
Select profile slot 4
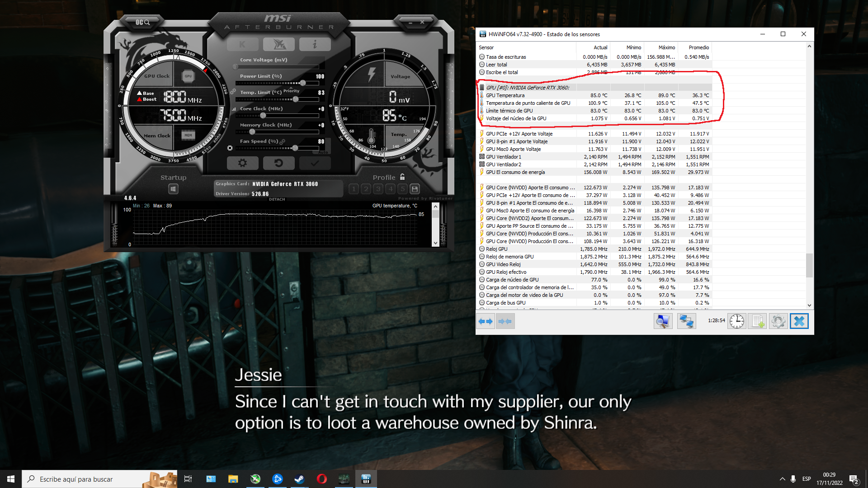[x=391, y=189]
